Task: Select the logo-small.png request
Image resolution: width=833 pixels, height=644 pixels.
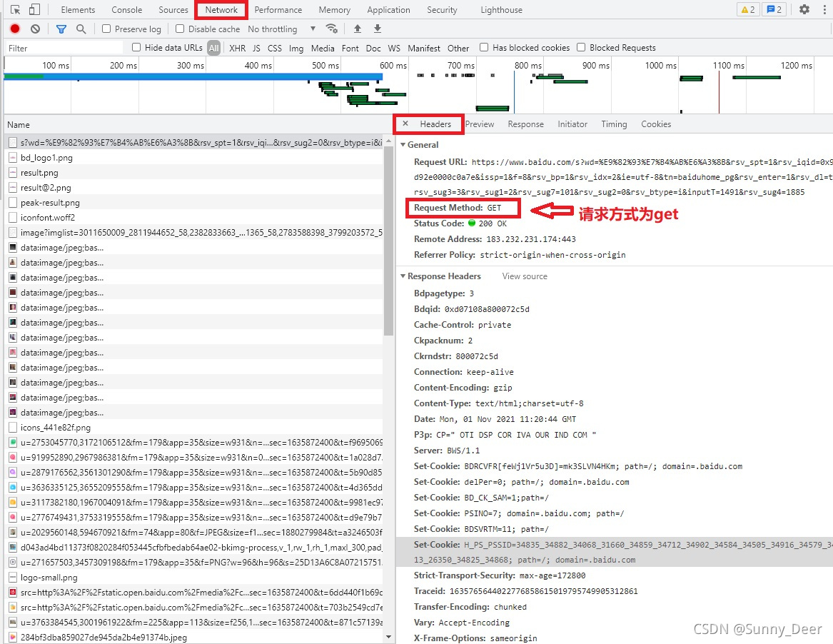Action: (x=194, y=577)
